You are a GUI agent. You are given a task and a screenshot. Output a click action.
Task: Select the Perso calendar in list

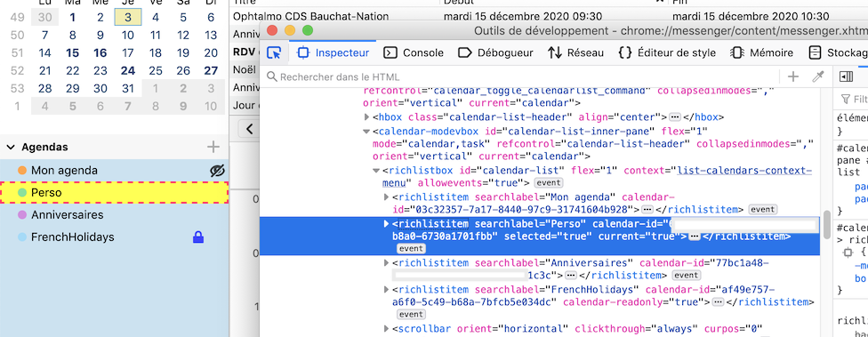[114, 193]
